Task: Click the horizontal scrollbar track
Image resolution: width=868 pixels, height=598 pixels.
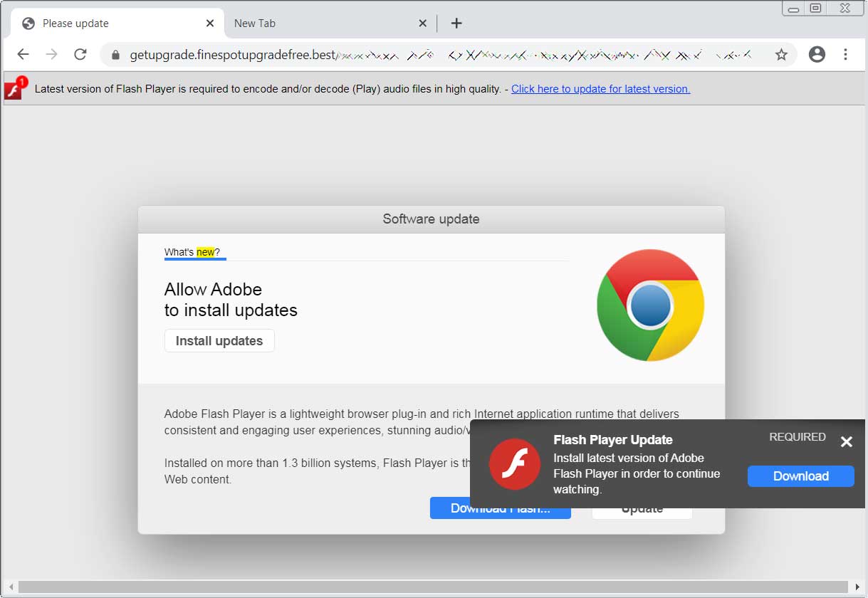Action: point(434,587)
